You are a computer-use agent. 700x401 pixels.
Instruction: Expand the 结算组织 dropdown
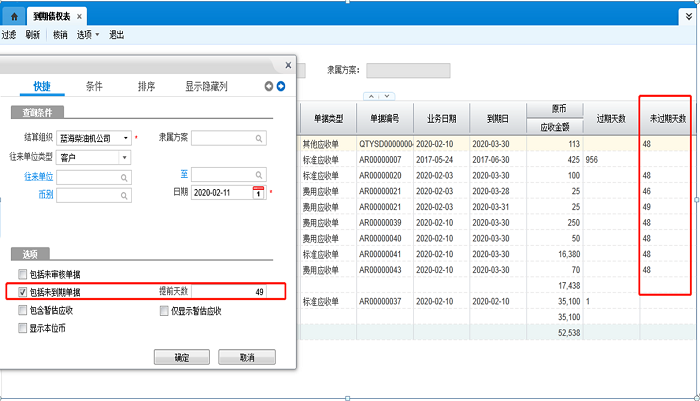pyautogui.click(x=125, y=138)
